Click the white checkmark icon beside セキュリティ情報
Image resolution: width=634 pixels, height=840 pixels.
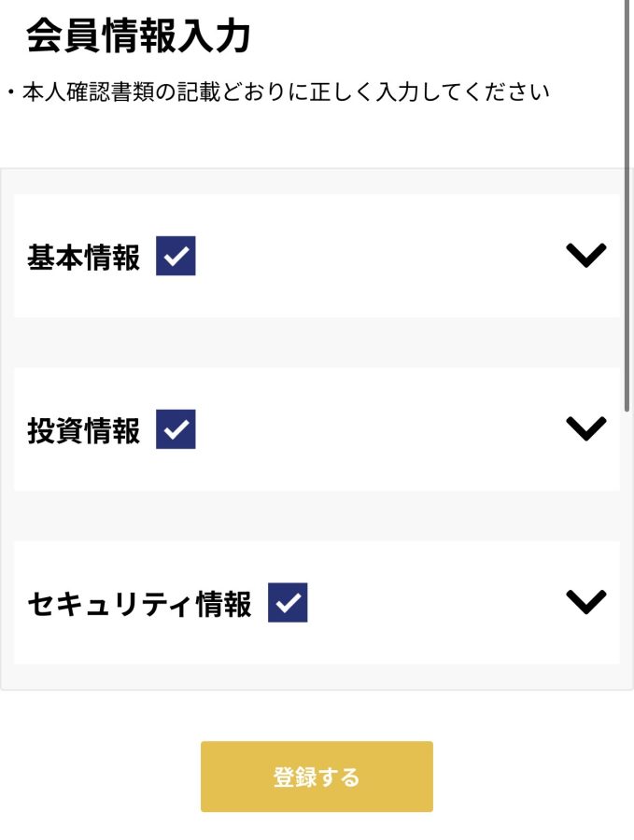tap(288, 603)
